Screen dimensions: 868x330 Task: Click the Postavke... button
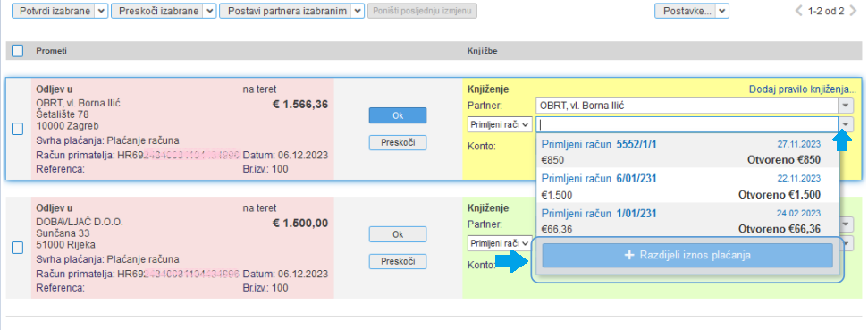point(685,11)
